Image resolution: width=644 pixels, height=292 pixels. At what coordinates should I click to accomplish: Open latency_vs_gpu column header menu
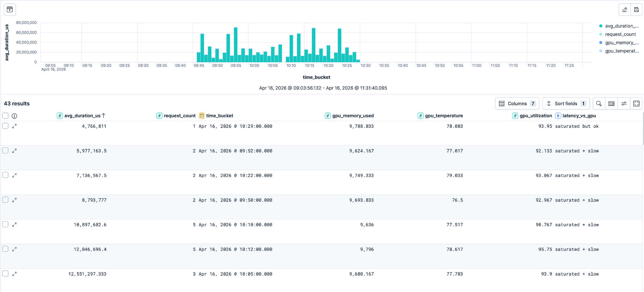[579, 116]
